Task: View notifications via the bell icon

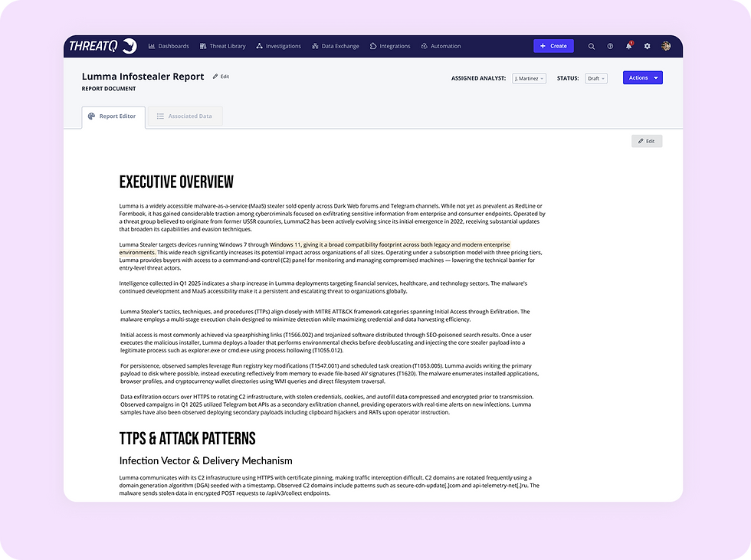Action: coord(629,46)
